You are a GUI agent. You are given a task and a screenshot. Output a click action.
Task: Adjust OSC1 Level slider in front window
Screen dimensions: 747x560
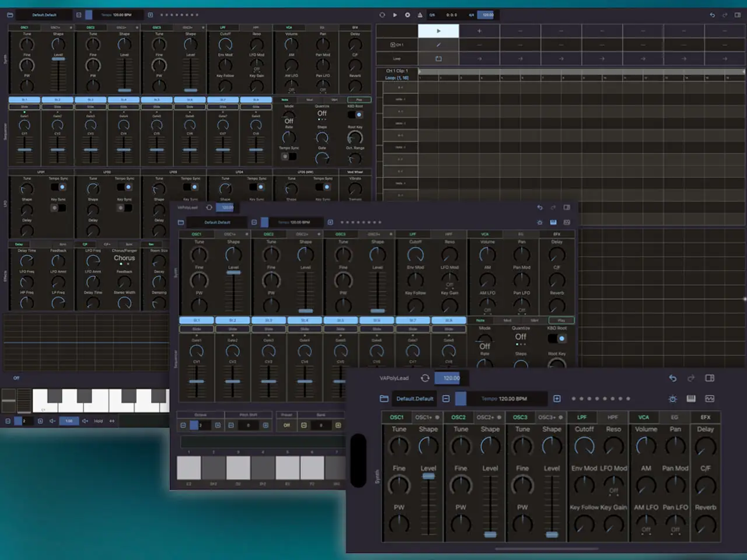[428, 505]
